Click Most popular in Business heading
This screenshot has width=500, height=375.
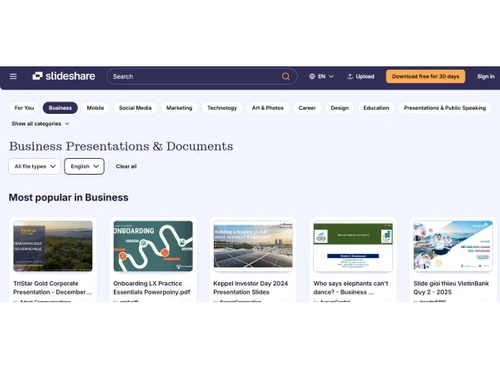(x=68, y=197)
